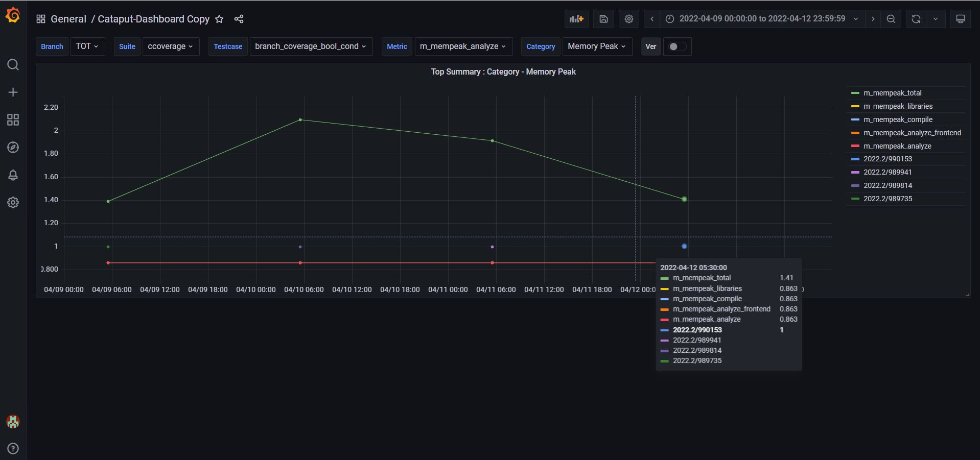
Task: Star the Cataput-Dashboard Copy dashboard
Action: [219, 19]
